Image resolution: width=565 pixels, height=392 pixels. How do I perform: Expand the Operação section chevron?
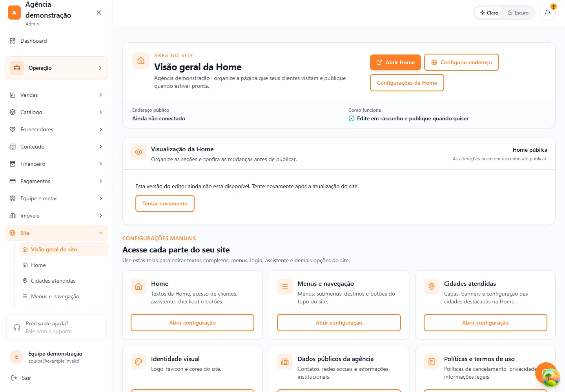tap(100, 68)
